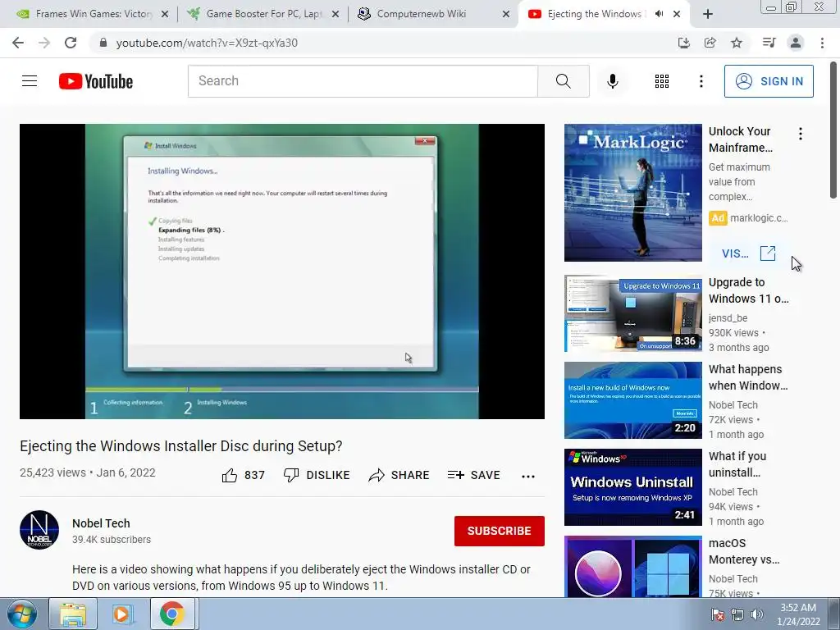Click SHARE under the video
Image resolution: width=840 pixels, height=630 pixels.
[x=399, y=475]
